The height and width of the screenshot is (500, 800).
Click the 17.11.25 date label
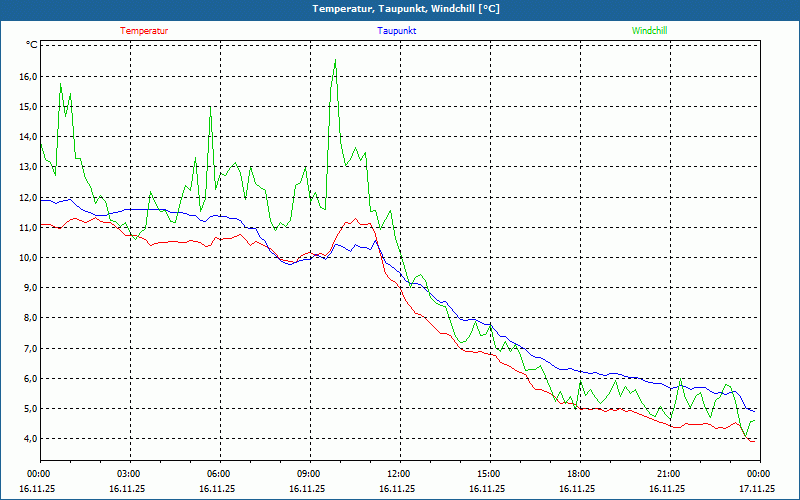(x=757, y=489)
